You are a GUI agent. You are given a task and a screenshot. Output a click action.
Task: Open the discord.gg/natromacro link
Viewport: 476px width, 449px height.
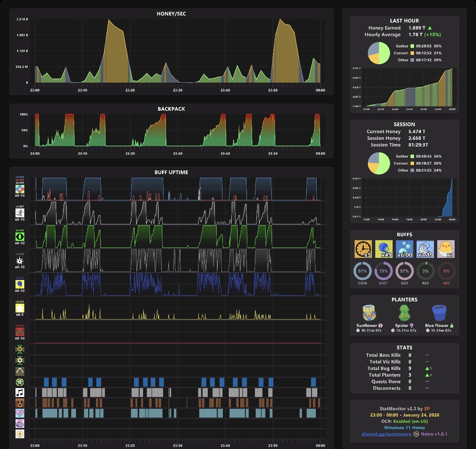(386, 434)
